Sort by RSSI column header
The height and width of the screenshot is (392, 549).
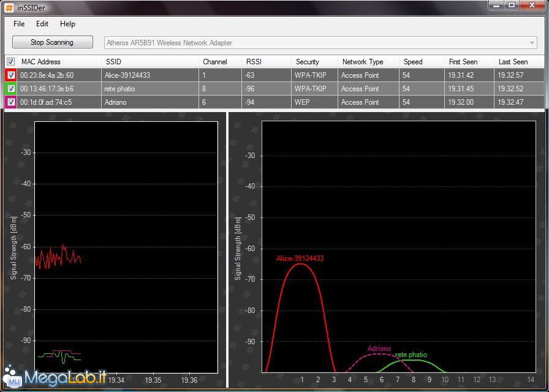click(254, 62)
